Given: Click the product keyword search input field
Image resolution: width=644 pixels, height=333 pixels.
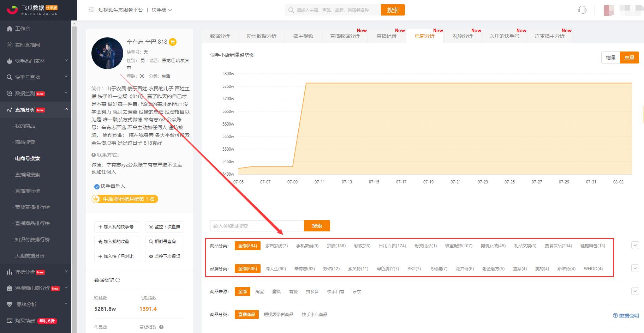Looking at the screenshot, I should (x=257, y=226).
